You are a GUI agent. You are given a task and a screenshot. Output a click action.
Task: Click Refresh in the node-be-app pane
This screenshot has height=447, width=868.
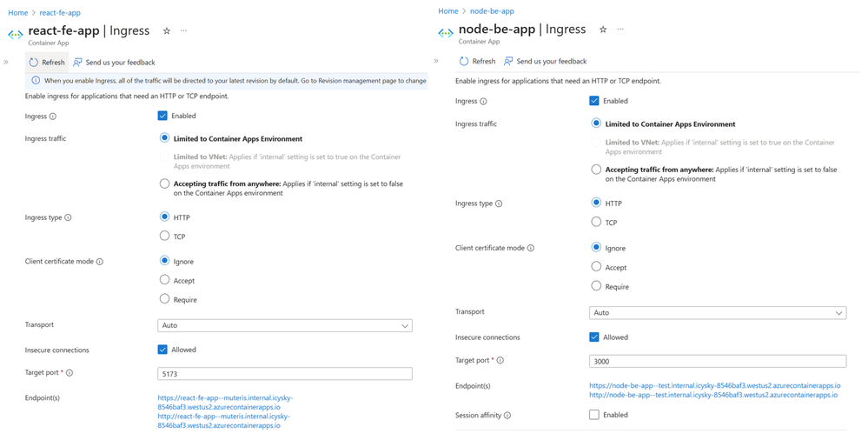(477, 61)
